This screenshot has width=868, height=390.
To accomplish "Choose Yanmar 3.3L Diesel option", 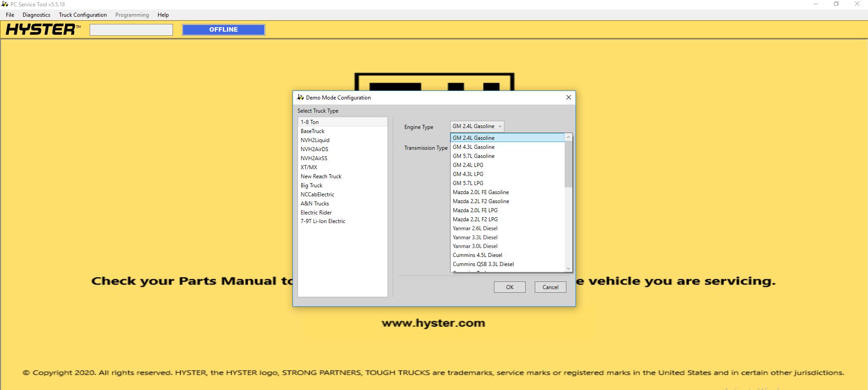I will [508, 238].
